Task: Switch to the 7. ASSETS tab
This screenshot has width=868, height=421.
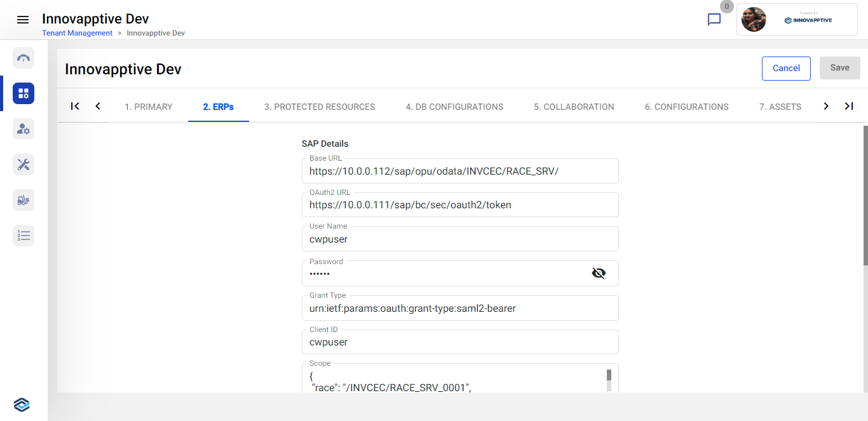Action: click(780, 107)
